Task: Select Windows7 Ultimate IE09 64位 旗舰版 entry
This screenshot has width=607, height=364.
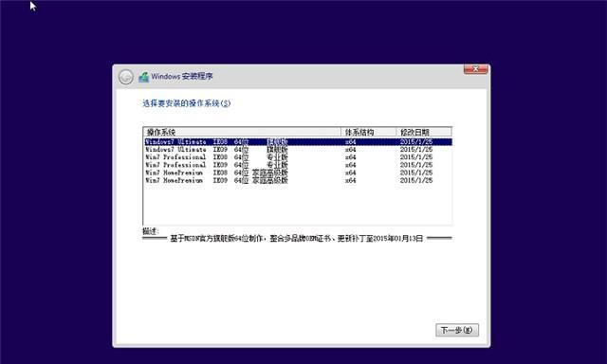Action: pos(297,150)
